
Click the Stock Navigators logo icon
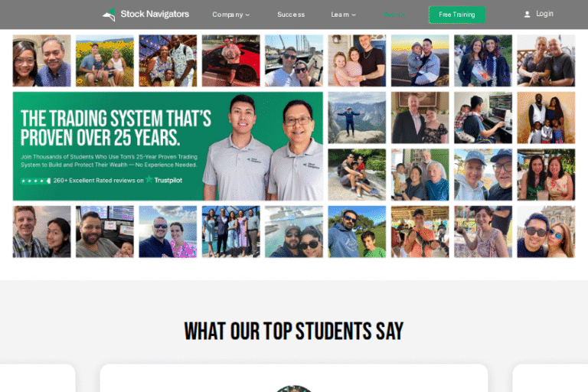pos(109,15)
